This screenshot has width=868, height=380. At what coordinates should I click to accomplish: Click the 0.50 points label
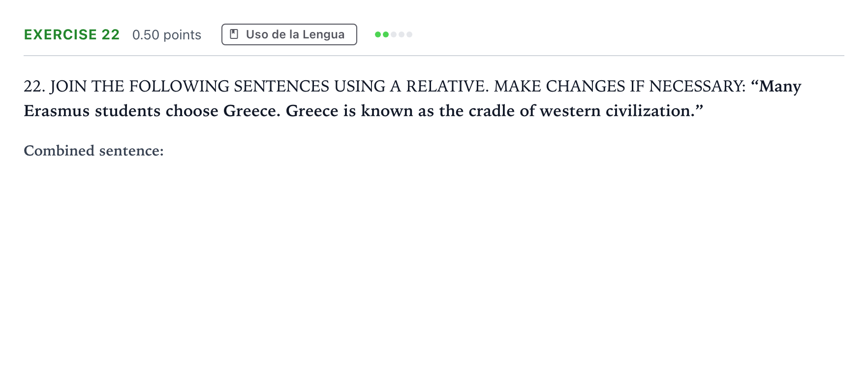click(167, 35)
